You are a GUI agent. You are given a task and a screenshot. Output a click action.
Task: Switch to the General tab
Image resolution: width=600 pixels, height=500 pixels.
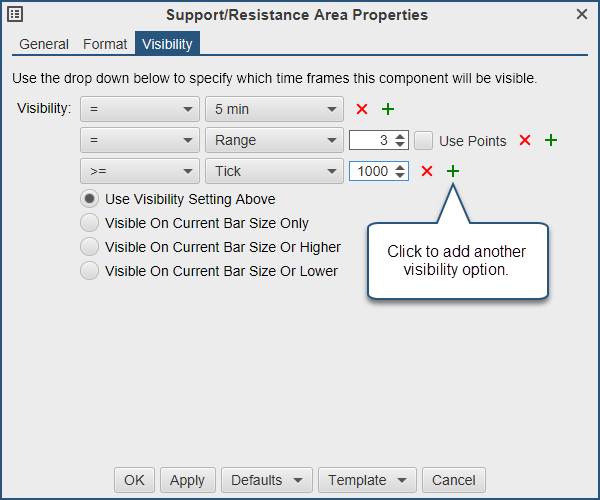[x=44, y=44]
